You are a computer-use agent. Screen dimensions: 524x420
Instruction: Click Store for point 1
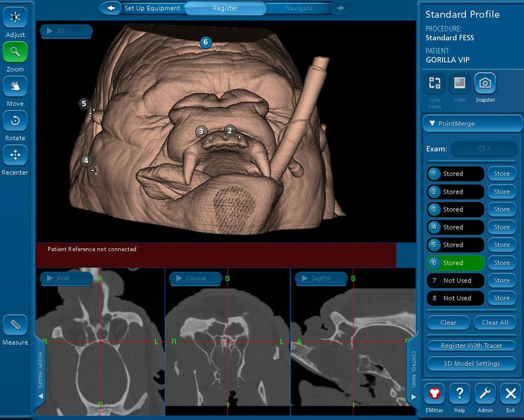502,174
